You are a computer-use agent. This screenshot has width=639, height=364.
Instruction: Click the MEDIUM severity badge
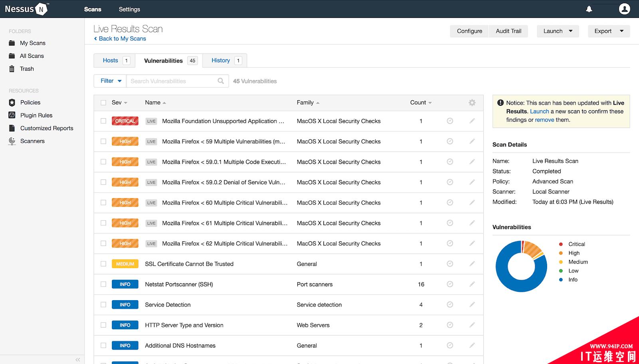pos(125,264)
